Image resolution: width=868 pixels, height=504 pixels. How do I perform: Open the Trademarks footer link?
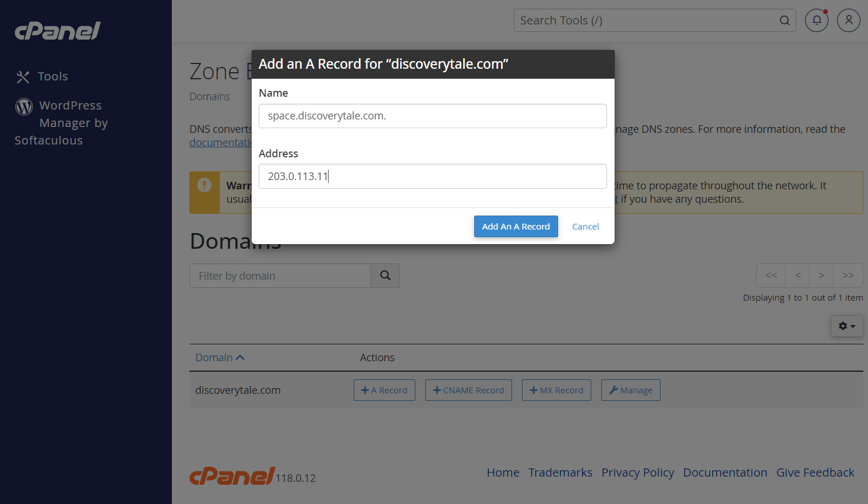[560, 473]
